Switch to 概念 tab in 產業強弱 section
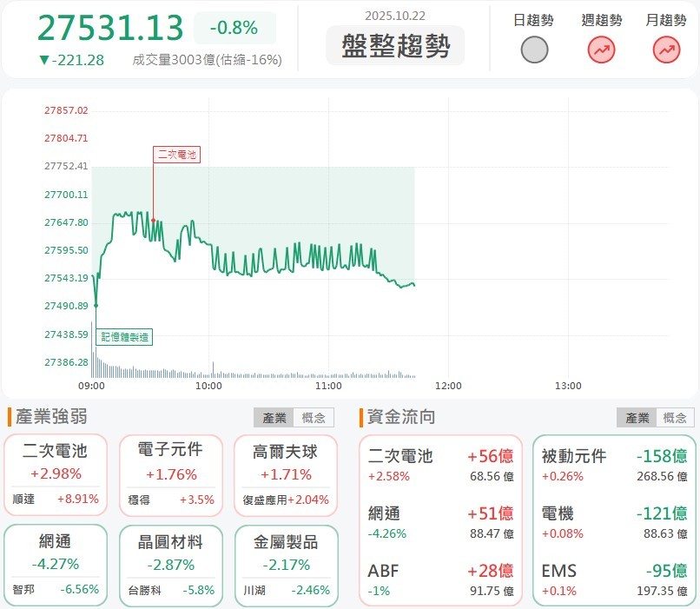 point(314,418)
